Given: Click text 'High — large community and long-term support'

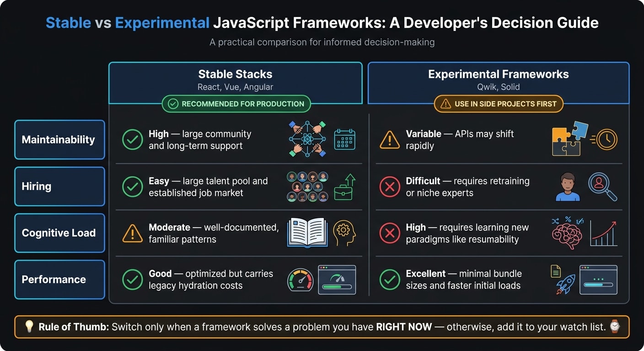Looking at the screenshot, I should click(x=200, y=140).
